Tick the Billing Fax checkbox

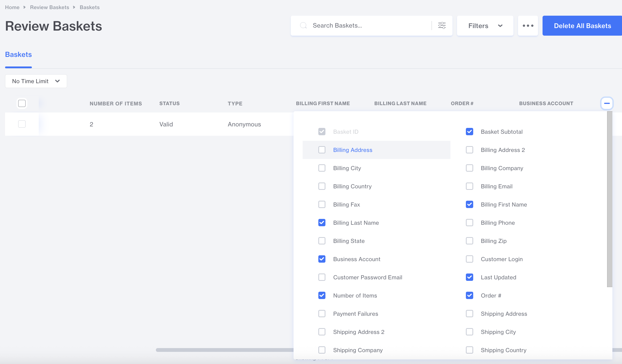click(x=322, y=204)
